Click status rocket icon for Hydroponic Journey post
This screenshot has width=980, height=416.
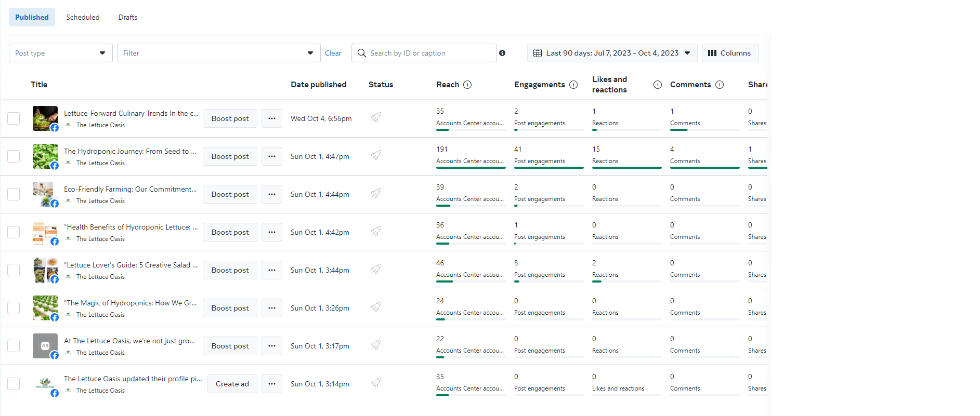click(376, 155)
